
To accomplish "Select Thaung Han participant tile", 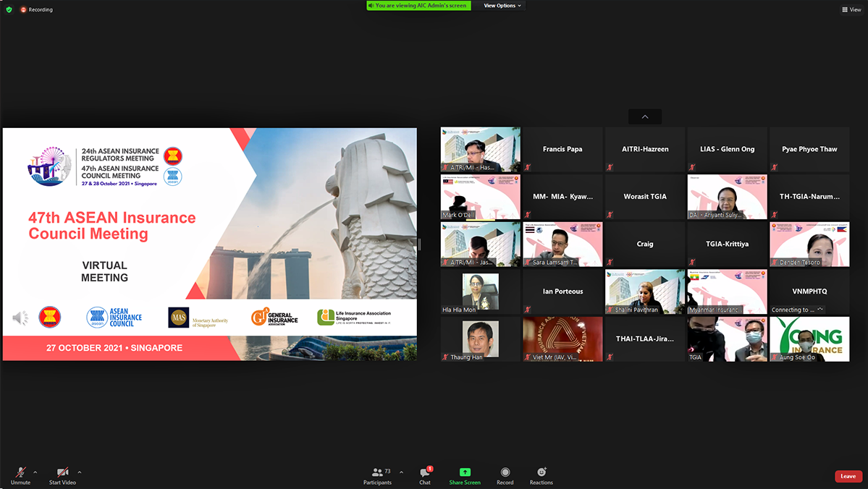I will [x=481, y=339].
